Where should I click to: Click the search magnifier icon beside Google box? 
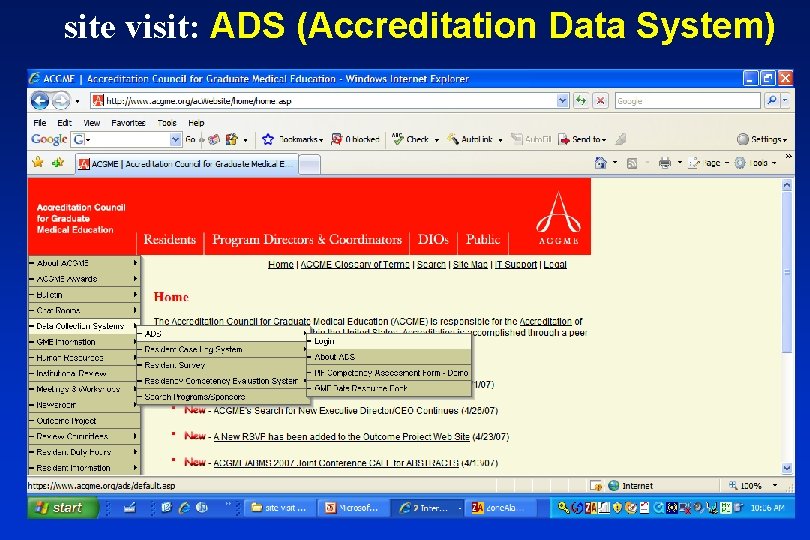pos(771,101)
